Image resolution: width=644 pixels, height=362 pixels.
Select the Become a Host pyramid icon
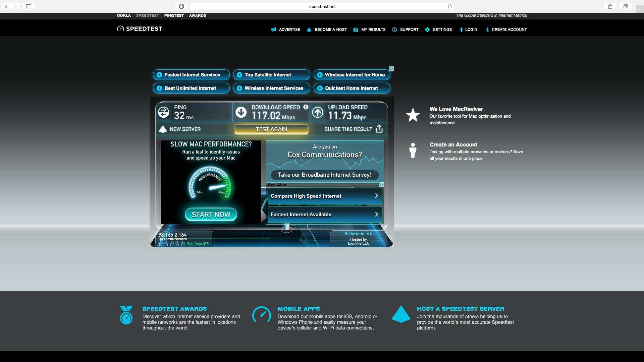(308, 29)
